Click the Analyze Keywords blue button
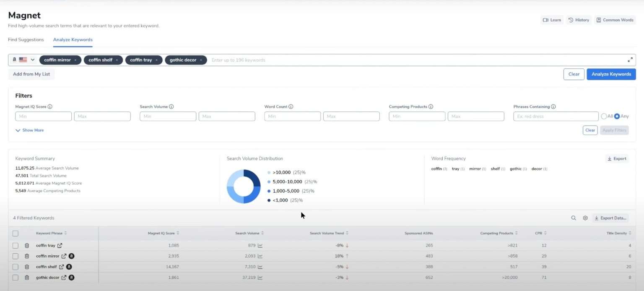 (611, 74)
